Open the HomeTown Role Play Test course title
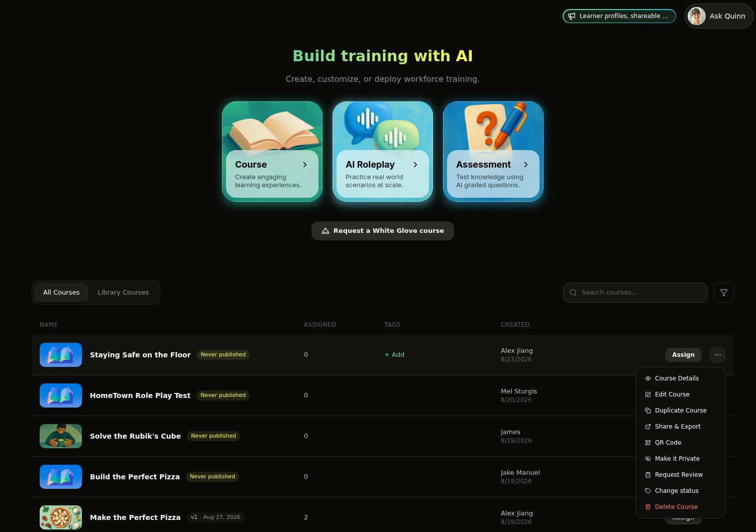The width and height of the screenshot is (756, 532). point(140,395)
